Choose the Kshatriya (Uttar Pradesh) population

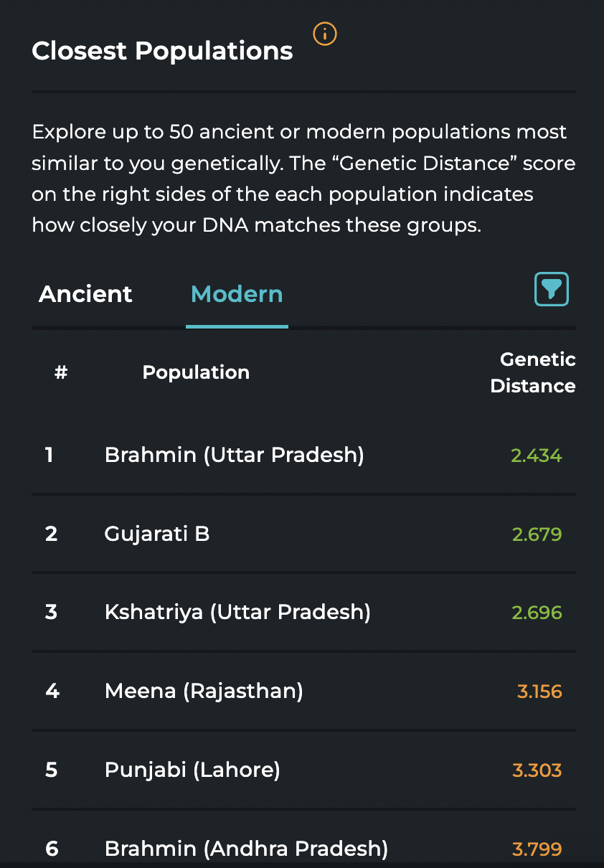tap(237, 613)
